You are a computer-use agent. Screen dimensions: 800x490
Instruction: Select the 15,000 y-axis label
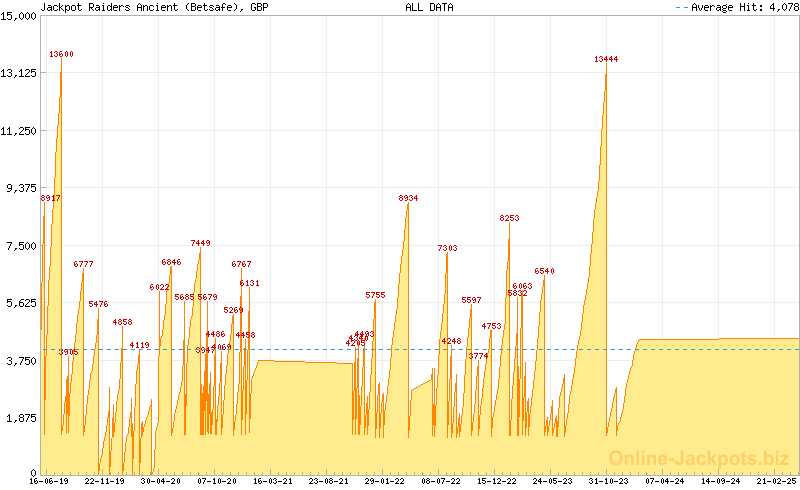pos(19,16)
